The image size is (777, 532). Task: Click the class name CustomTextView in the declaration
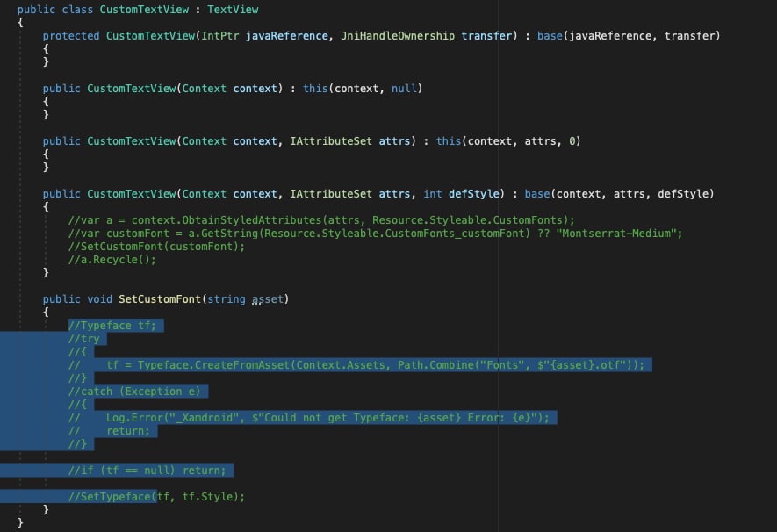click(x=144, y=10)
